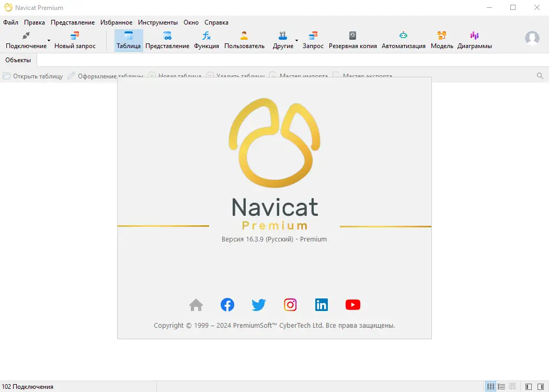549x392 pixels.
Task: Open the Файл menu
Action: tap(11, 22)
